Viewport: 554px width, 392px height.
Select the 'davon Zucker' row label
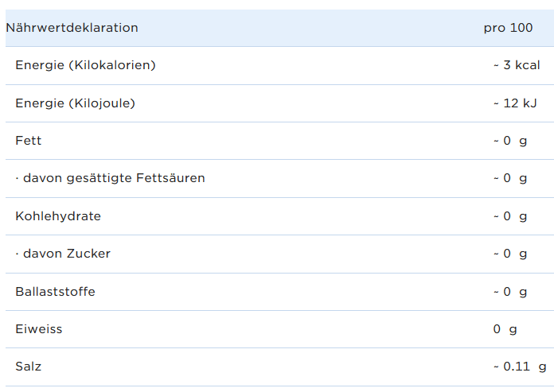[63, 254]
